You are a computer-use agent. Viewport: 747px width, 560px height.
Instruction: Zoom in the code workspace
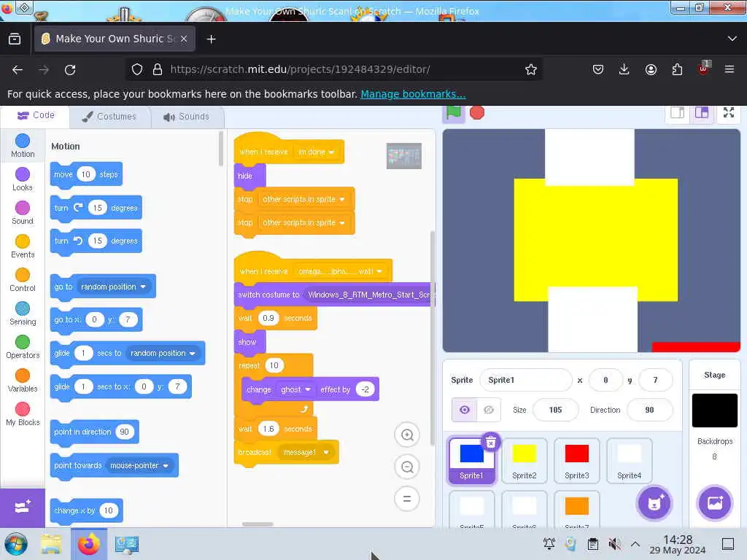pyautogui.click(x=407, y=435)
